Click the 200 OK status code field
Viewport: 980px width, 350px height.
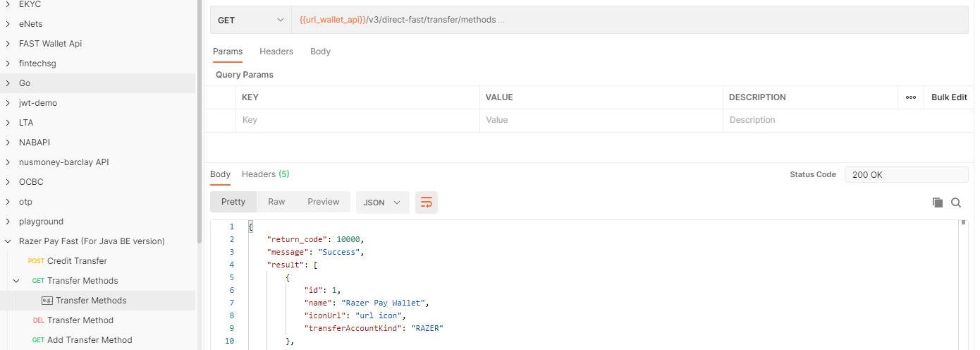click(x=906, y=175)
